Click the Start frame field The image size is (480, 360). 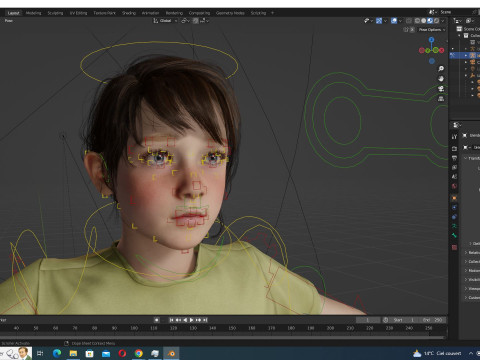click(x=403, y=320)
